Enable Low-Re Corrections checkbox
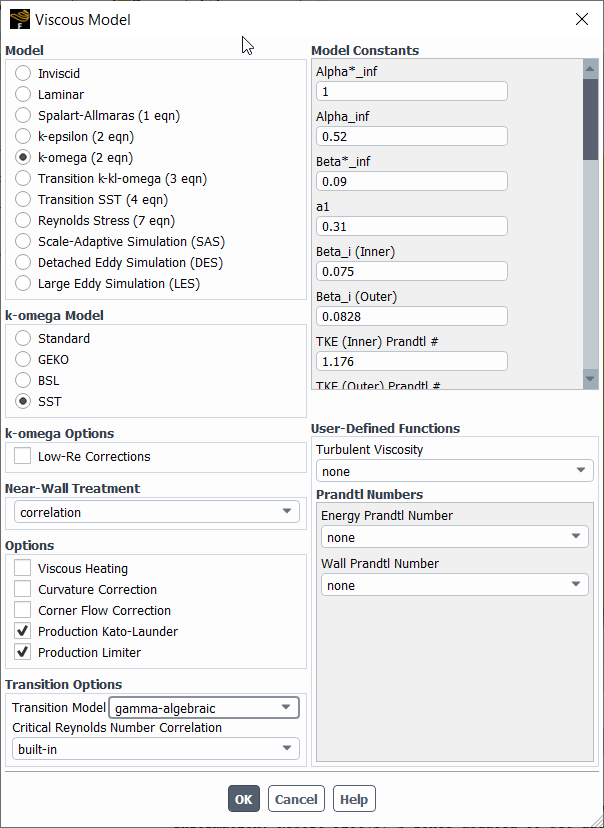The width and height of the screenshot is (604, 828). point(23,456)
